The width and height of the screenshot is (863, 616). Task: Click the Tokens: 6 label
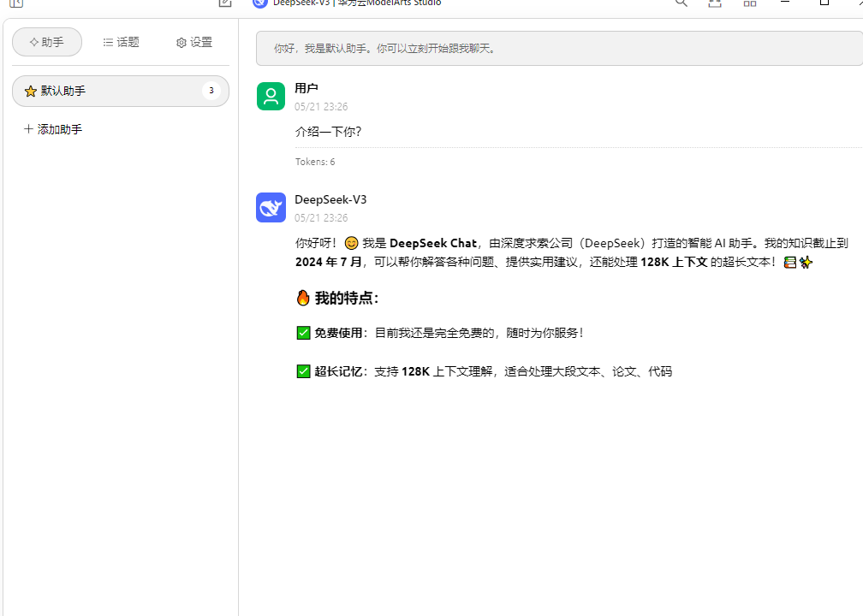coord(315,162)
